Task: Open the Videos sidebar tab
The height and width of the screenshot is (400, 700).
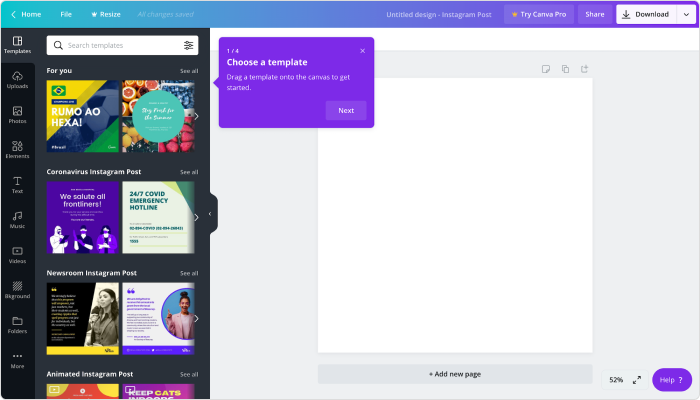Action: coord(17,255)
